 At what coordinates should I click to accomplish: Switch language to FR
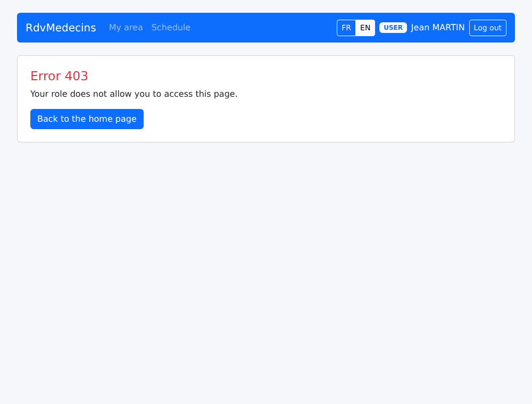346,28
